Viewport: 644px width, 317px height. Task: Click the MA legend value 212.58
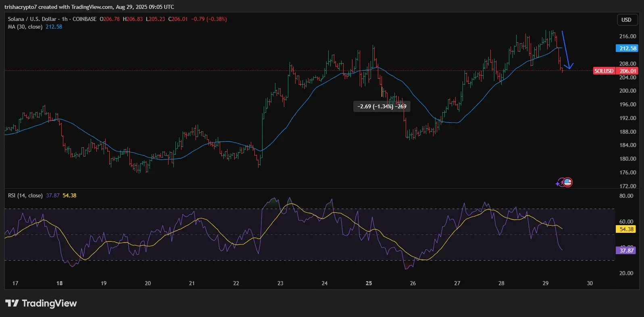tap(54, 27)
